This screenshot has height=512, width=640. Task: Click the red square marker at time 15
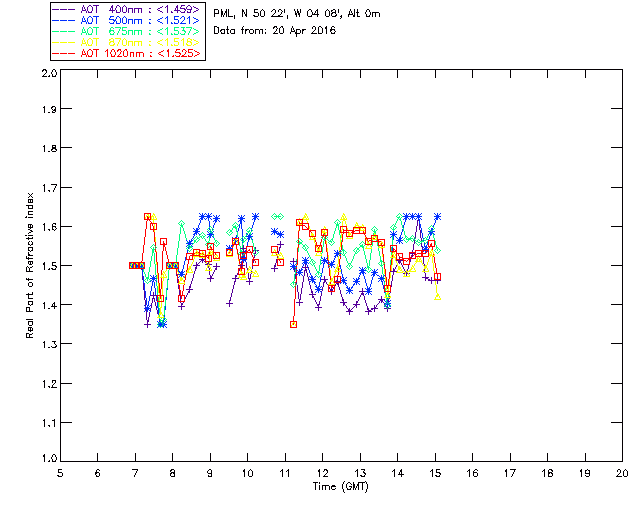click(438, 277)
